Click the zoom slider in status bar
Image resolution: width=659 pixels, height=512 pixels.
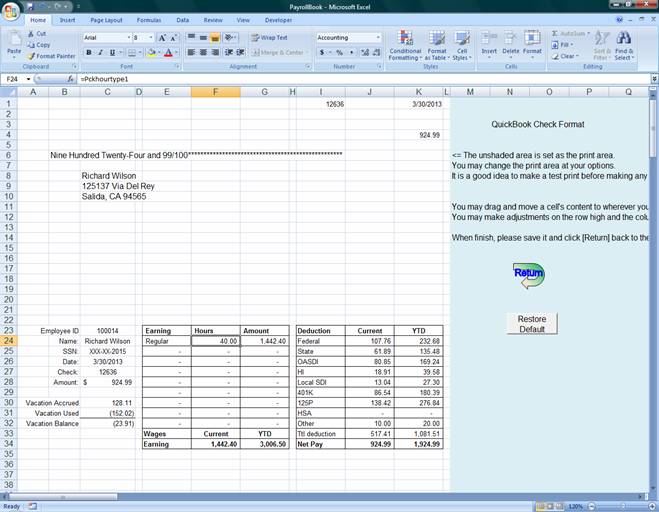coord(620,506)
